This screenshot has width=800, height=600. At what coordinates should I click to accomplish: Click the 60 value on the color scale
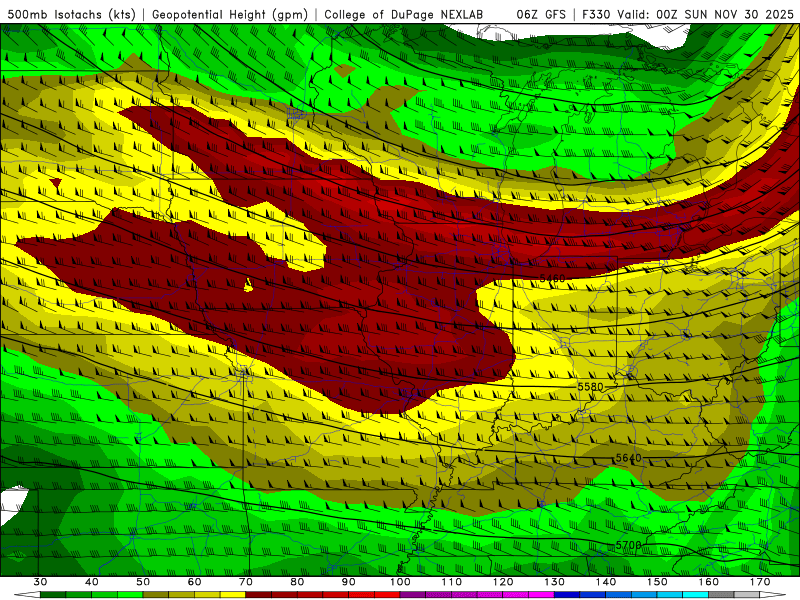194,582
